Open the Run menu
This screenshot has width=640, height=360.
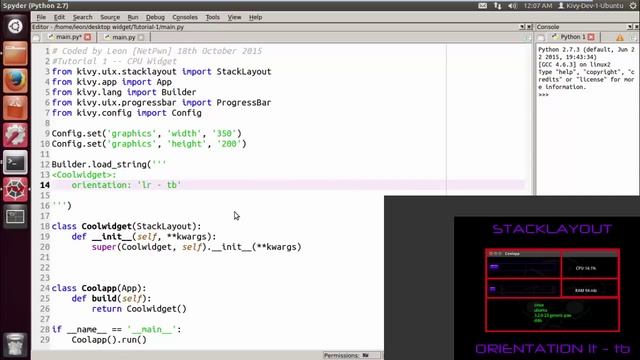pos(133,17)
